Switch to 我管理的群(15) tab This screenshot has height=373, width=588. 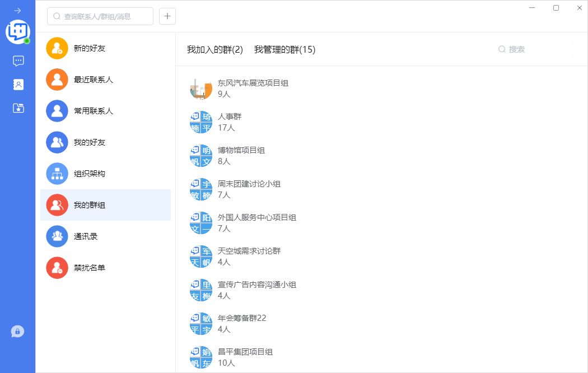[284, 49]
